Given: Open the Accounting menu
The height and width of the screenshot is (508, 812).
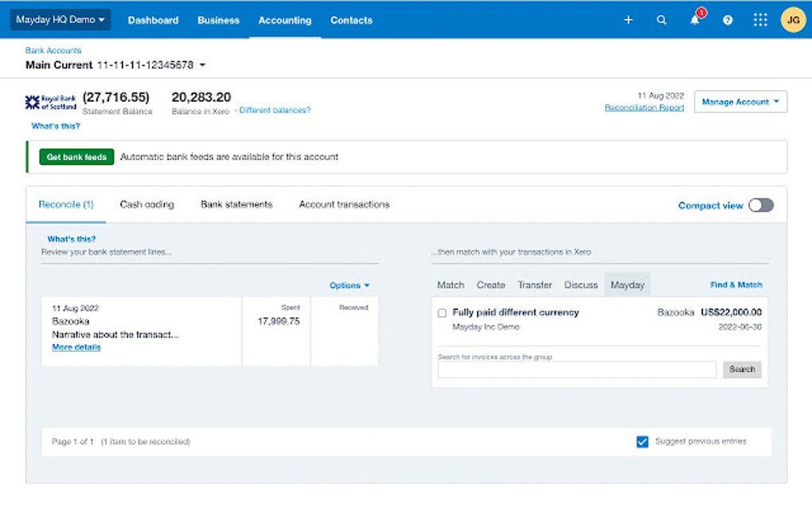Looking at the screenshot, I should (x=284, y=20).
